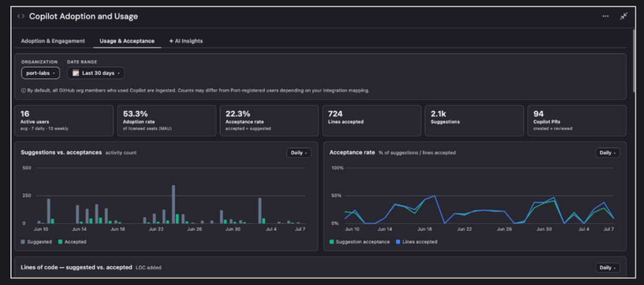This screenshot has width=644, height=285.
Task: Click the 724 Lines accepted card
Action: 372,121
